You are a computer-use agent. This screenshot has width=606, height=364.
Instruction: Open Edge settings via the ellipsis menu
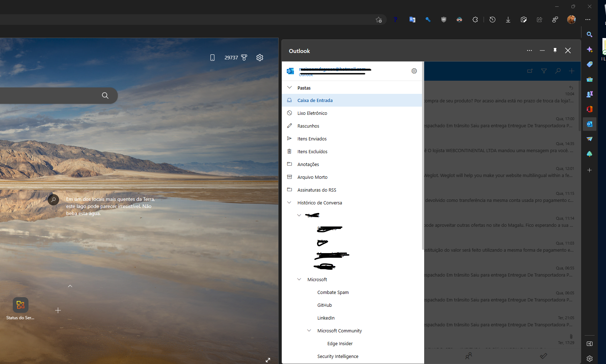pos(588,20)
